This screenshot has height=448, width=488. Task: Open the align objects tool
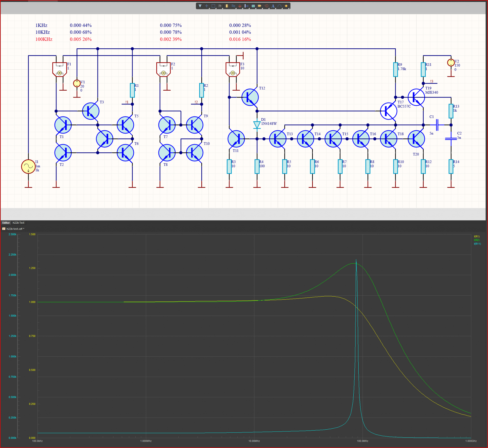[220, 6]
